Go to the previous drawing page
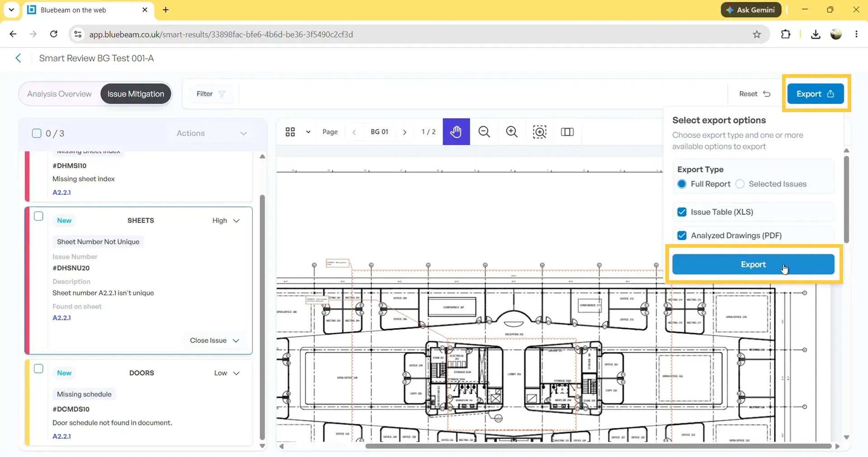Viewport: 868px width, 457px height. (x=354, y=132)
